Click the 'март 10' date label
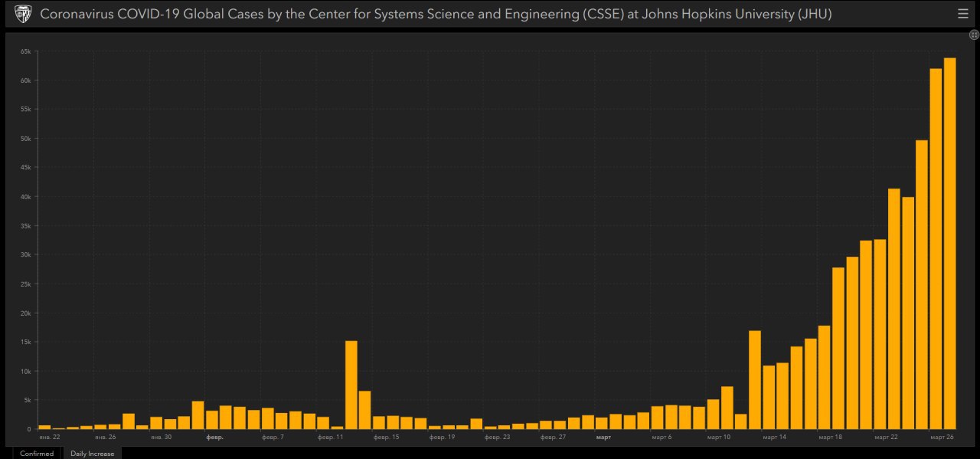Screen dimensions: 980x459 [719, 437]
